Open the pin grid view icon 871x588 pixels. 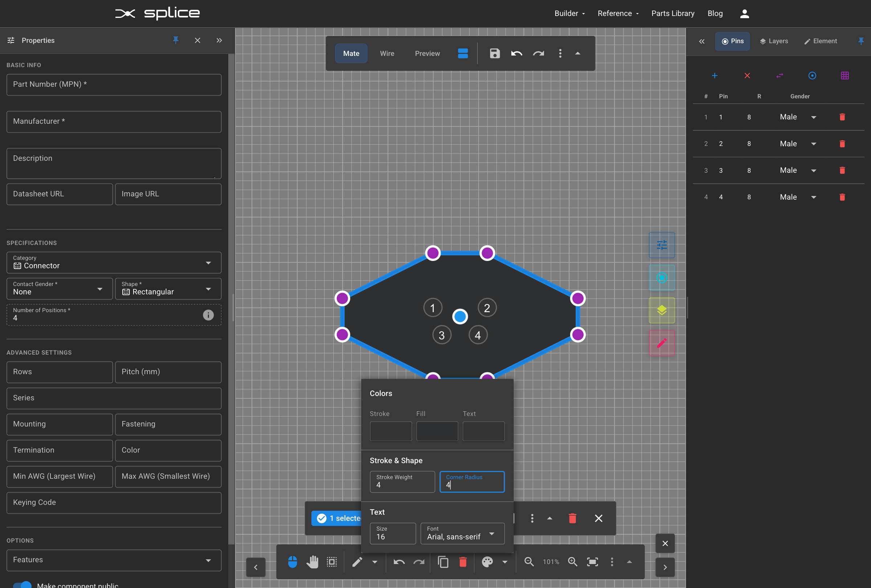pyautogui.click(x=845, y=76)
